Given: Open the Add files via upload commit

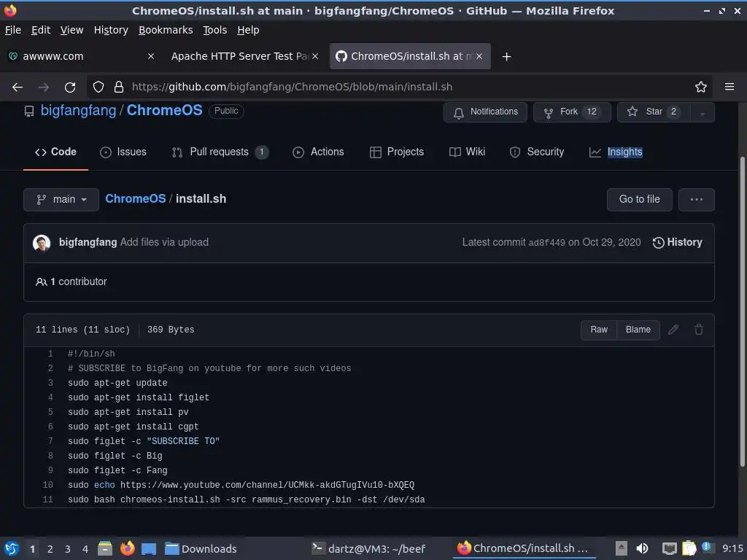Looking at the screenshot, I should point(164,242).
